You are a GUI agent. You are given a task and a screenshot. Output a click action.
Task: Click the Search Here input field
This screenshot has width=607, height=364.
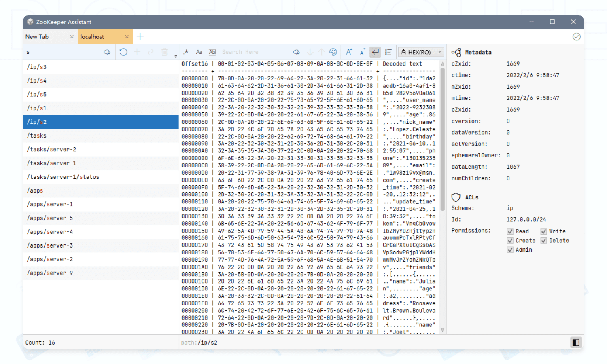pos(255,52)
